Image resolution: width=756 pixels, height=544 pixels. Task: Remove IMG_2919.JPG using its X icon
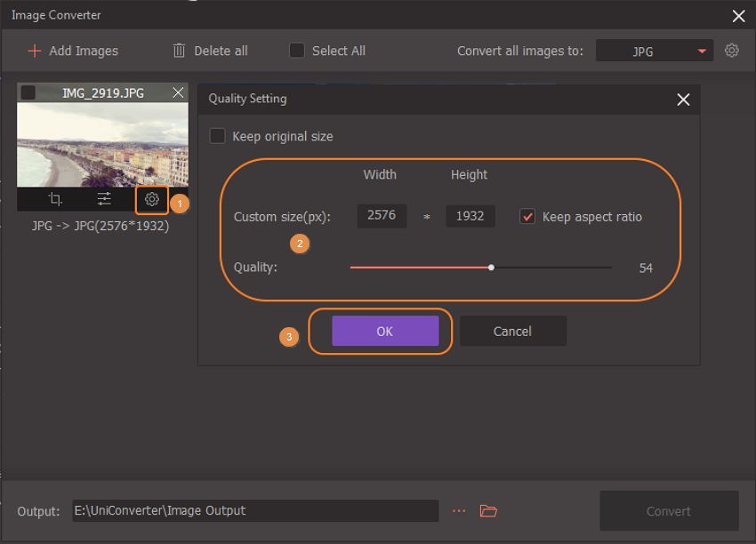click(178, 92)
